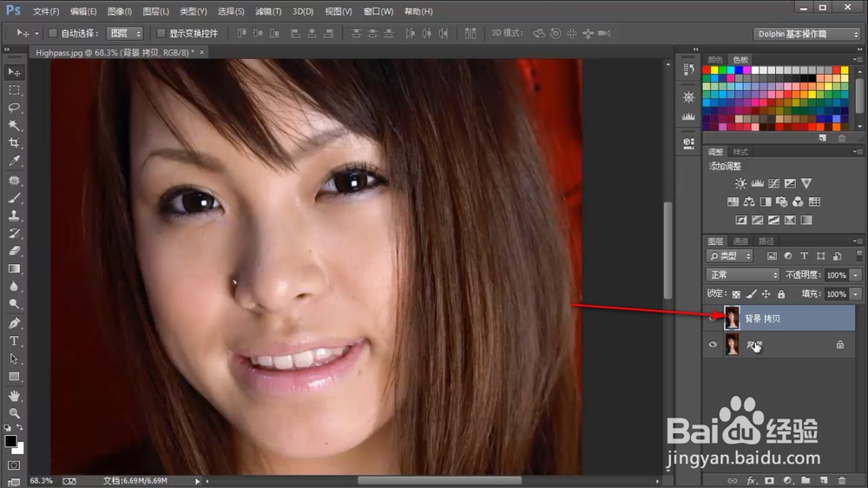Open the Dolphin workspace dropdown
Image resolution: width=868 pixels, height=488 pixels.
807,34
